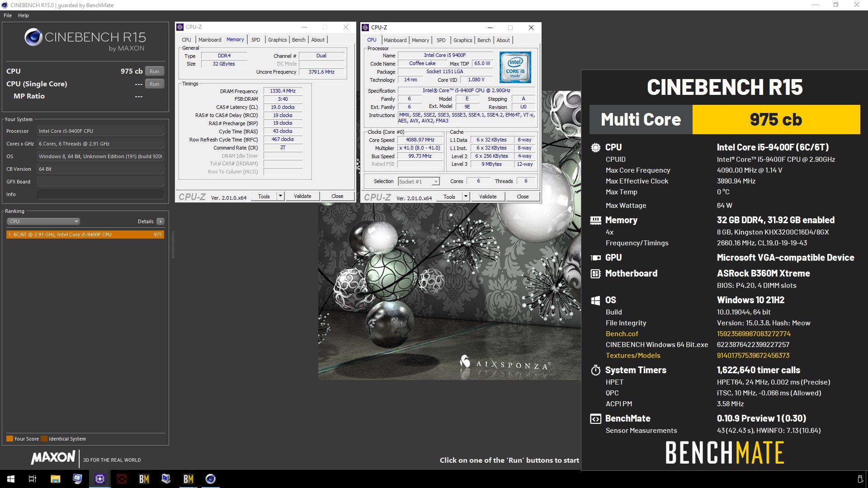This screenshot has height=488, width=868.
Task: Click the DRAM Frequency value field
Action: click(x=283, y=91)
